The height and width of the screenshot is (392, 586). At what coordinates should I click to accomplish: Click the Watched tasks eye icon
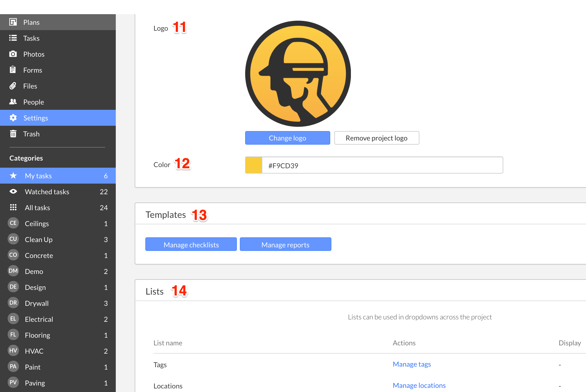[13, 192]
